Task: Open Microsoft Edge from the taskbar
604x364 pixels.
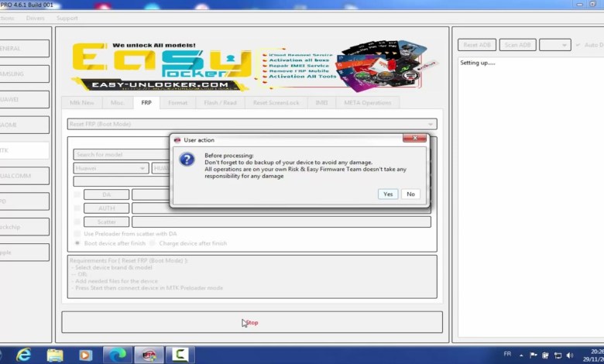Action: click(x=118, y=355)
